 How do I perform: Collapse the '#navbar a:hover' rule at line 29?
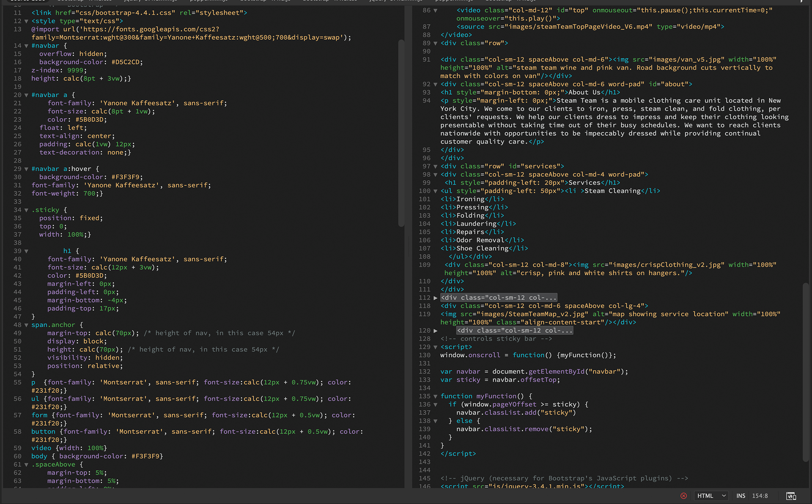(26, 169)
